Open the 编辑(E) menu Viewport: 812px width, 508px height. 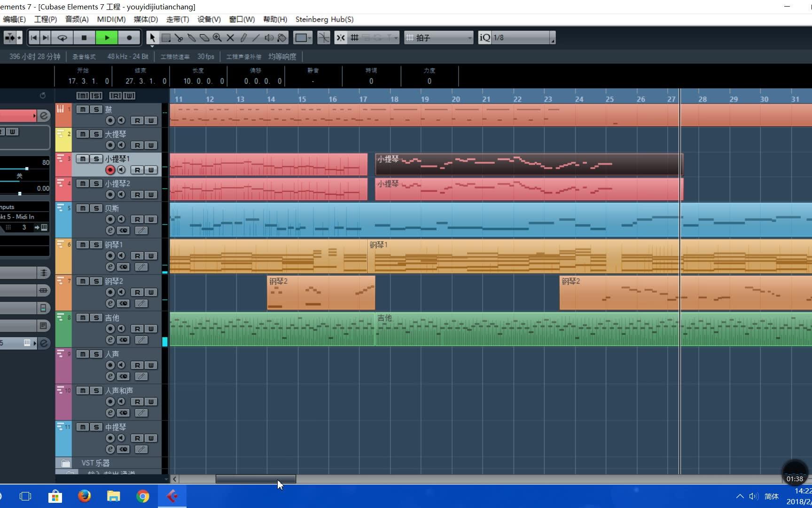coord(14,19)
